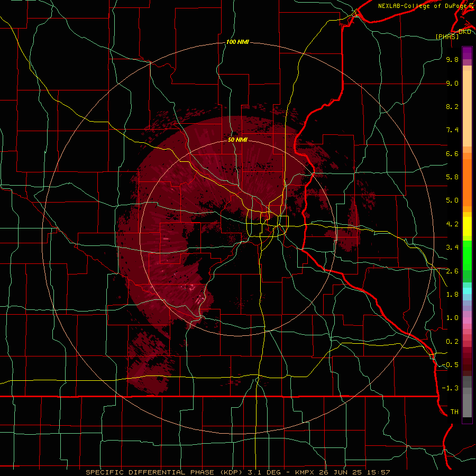Click the -0.5 scale label

[x=450, y=365]
